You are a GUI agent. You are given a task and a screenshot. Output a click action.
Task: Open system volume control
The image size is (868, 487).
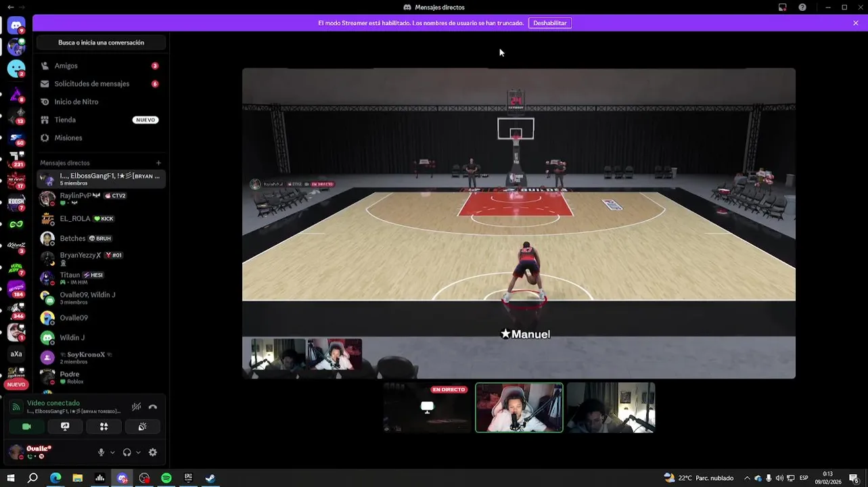(x=779, y=478)
